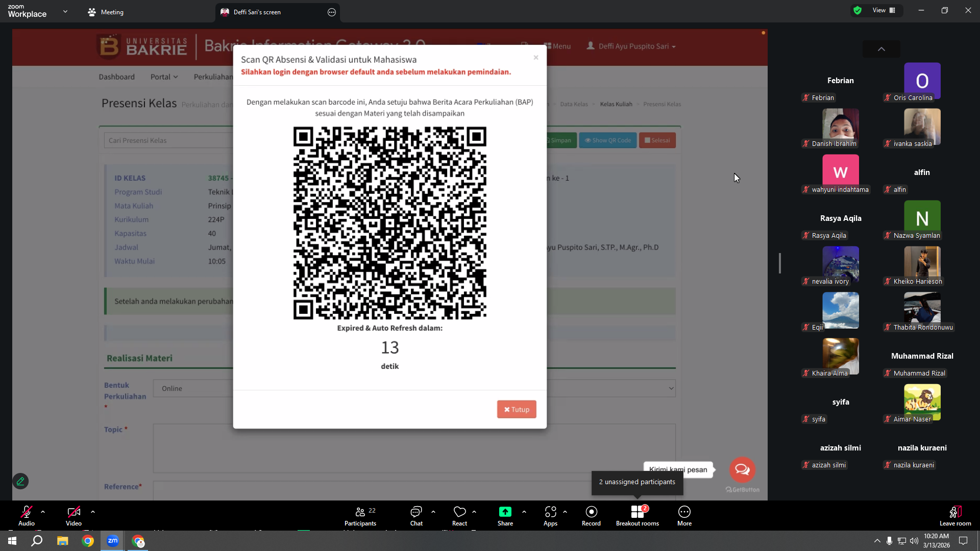Expand video options arrow beside Video
This screenshot has width=980, height=551.
point(93,512)
